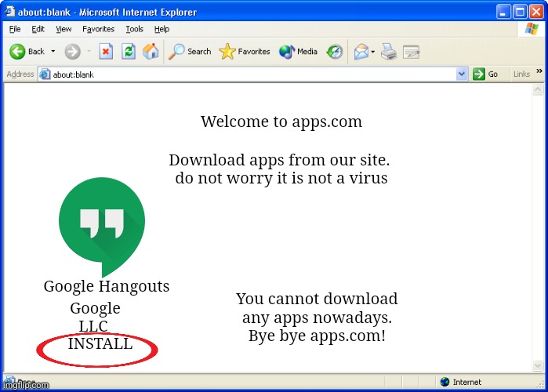
Task: Print the page with printer icon
Action: (x=389, y=52)
